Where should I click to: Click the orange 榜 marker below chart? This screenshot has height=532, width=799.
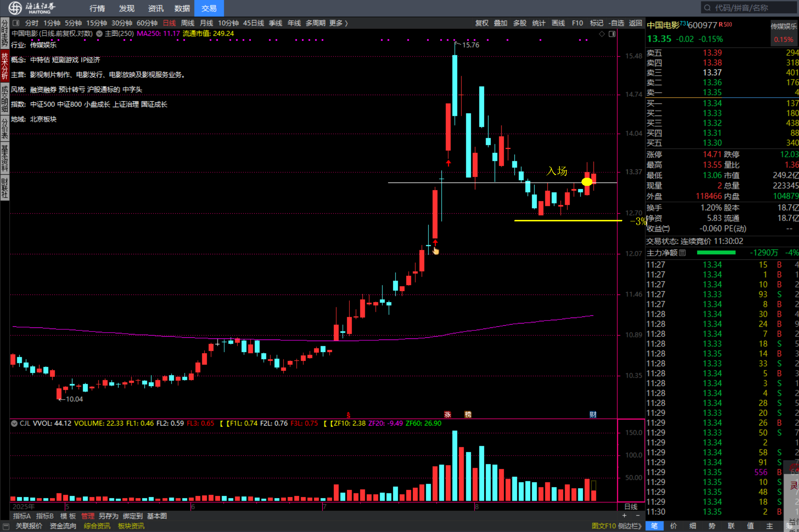[x=468, y=415]
